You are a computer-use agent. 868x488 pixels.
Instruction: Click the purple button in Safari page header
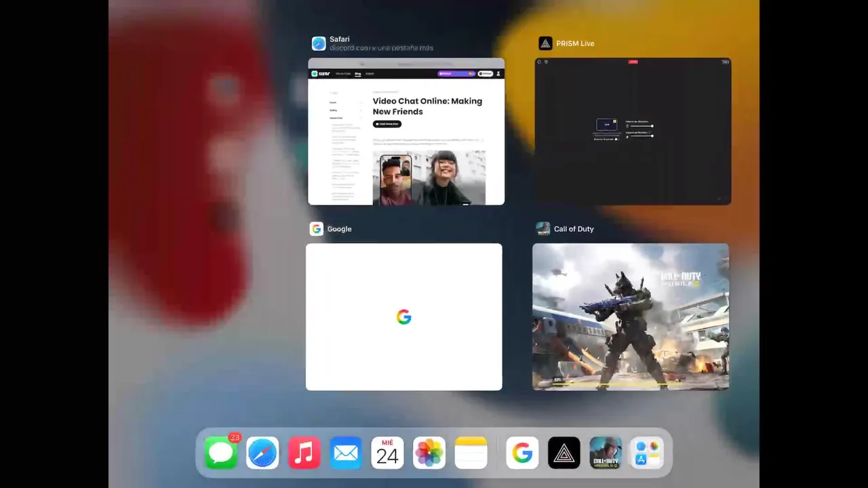tap(456, 73)
